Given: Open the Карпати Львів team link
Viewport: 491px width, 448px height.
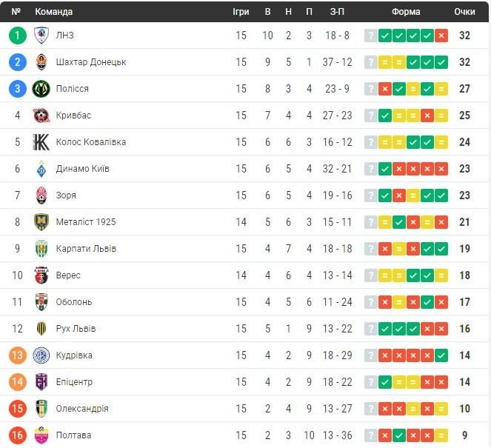Looking at the screenshot, I should (86, 249).
